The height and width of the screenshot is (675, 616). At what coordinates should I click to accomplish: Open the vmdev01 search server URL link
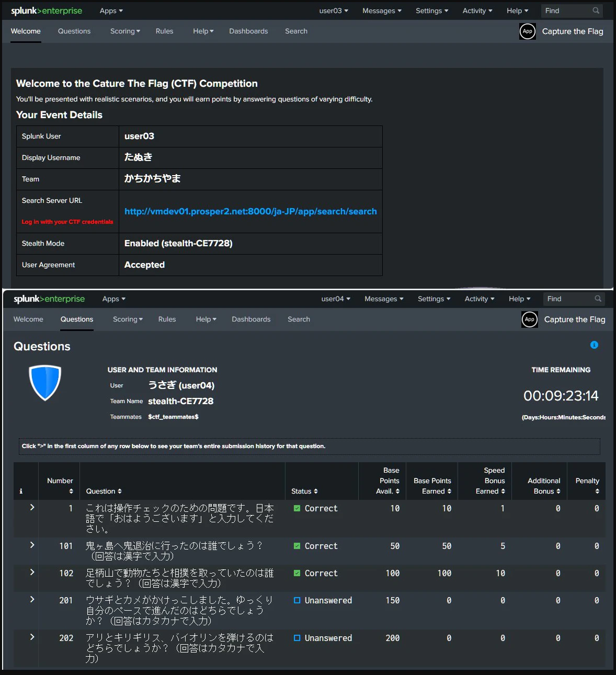(x=250, y=211)
